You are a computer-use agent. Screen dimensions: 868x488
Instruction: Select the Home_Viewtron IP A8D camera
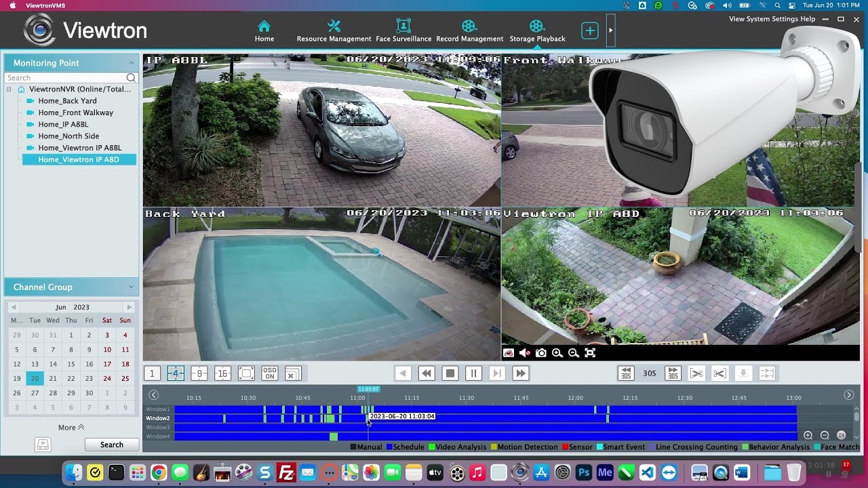79,160
